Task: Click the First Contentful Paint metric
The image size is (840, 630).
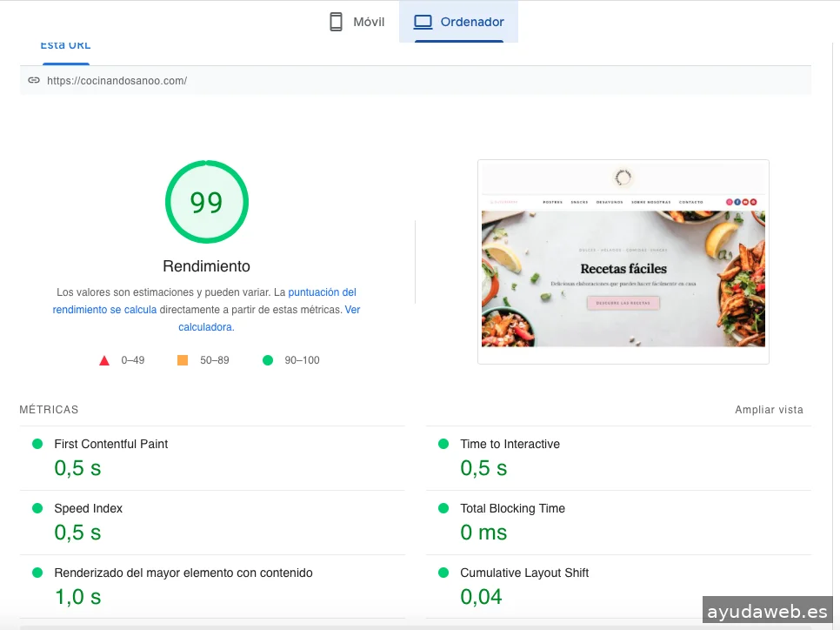Action: (110, 444)
